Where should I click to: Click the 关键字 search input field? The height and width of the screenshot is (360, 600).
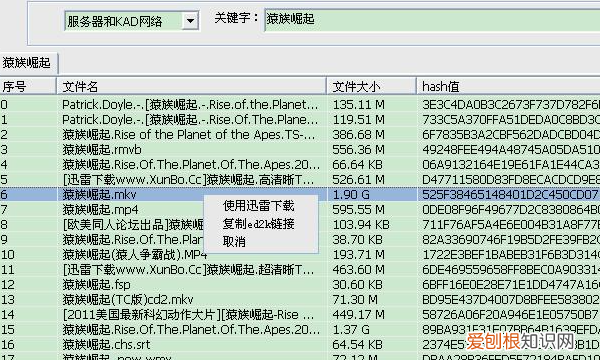[x=432, y=20]
